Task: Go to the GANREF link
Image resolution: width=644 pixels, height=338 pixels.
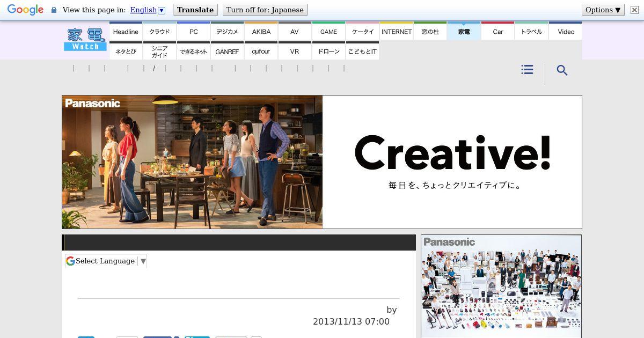Action: [227, 51]
